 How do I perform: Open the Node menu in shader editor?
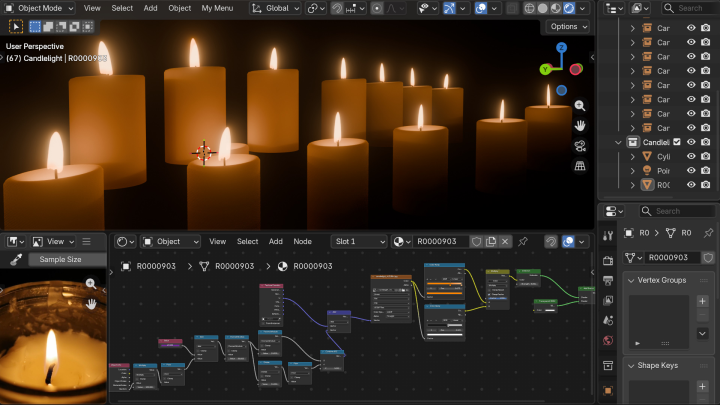point(302,241)
